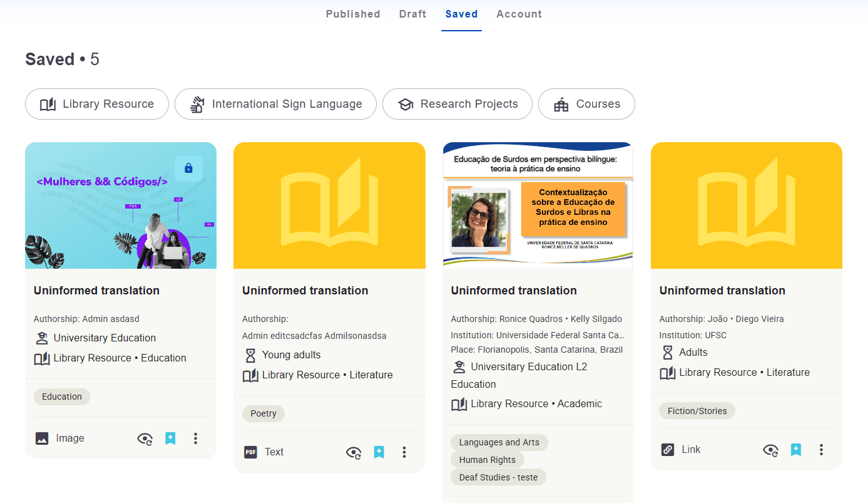Click the eye icon on the Link card
Screen dimensions: 868x503
coord(770,450)
